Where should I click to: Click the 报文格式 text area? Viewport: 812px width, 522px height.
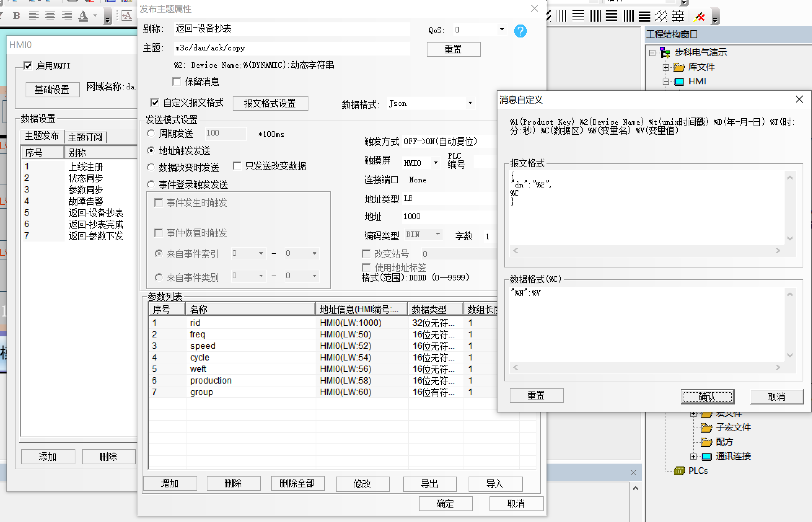(x=646, y=208)
